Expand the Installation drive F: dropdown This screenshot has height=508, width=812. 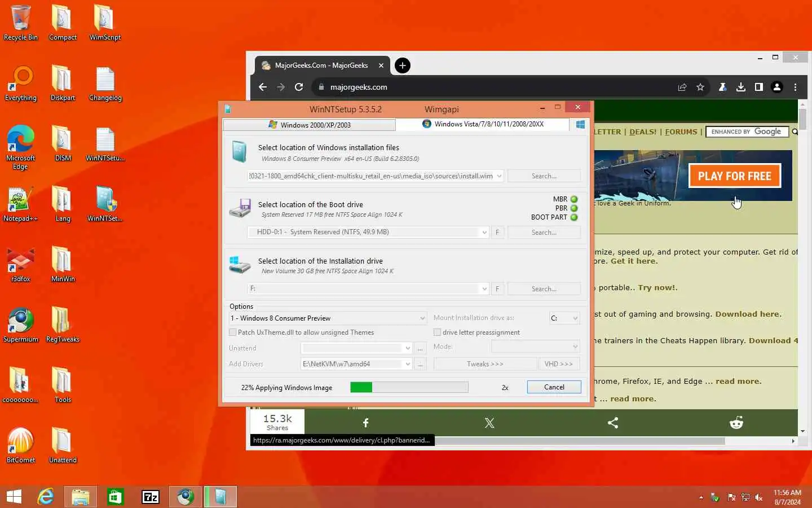[484, 288]
